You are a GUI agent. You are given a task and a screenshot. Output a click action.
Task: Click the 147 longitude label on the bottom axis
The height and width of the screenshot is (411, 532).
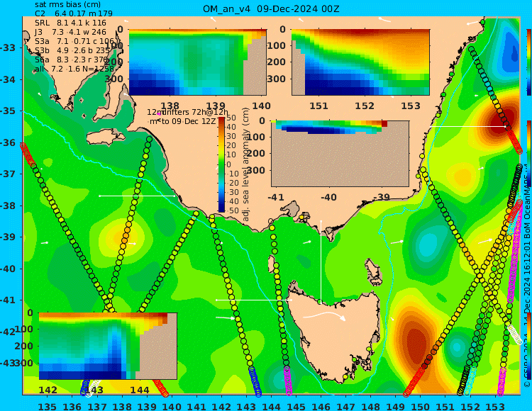[345, 407]
